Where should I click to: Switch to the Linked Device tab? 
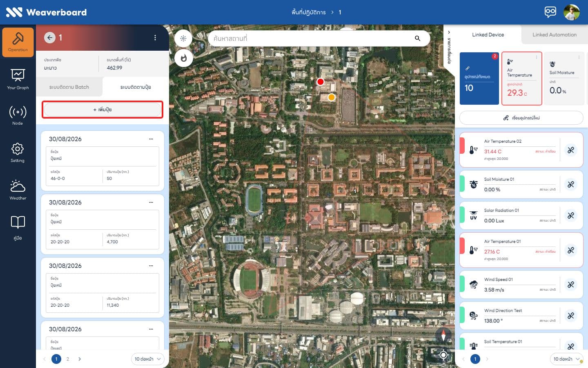click(488, 35)
